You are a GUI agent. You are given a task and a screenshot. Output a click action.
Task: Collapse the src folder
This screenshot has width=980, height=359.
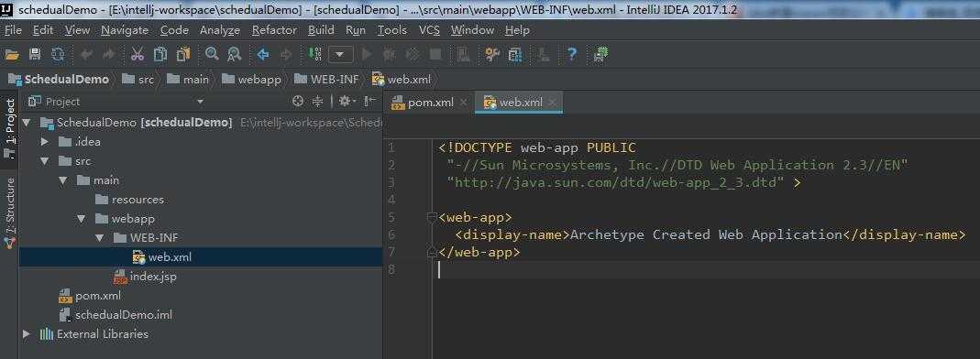coord(44,161)
